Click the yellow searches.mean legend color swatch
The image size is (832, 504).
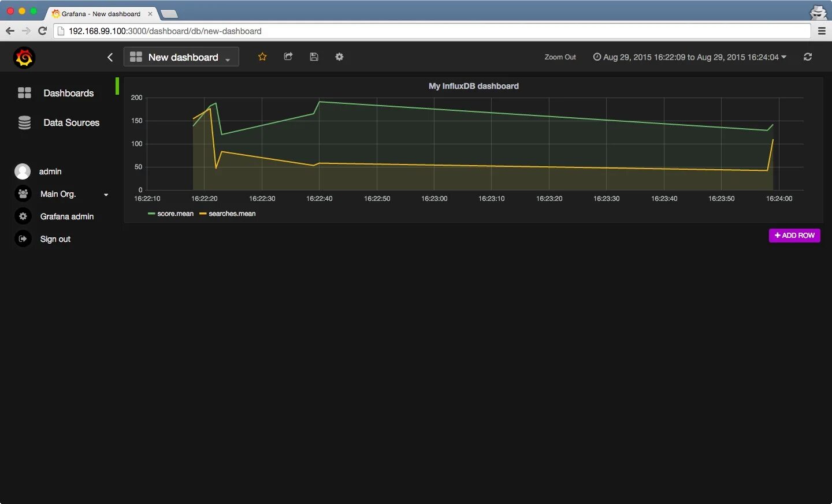coord(203,214)
